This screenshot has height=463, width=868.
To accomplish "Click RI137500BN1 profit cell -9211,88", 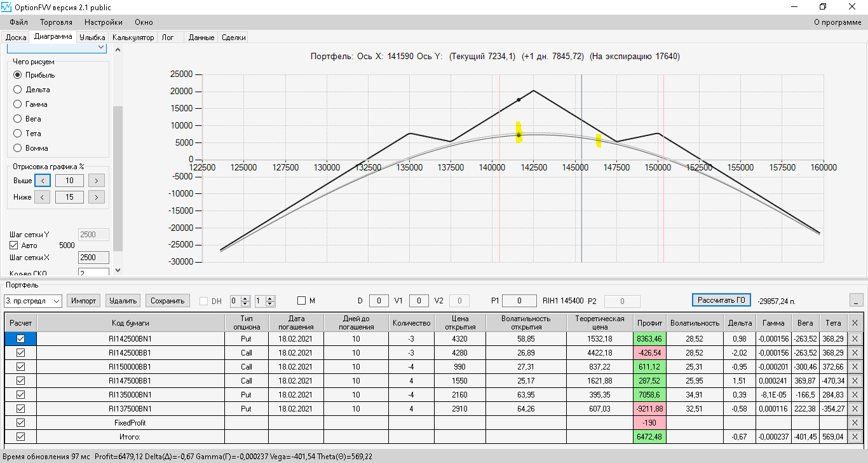I will coord(649,408).
